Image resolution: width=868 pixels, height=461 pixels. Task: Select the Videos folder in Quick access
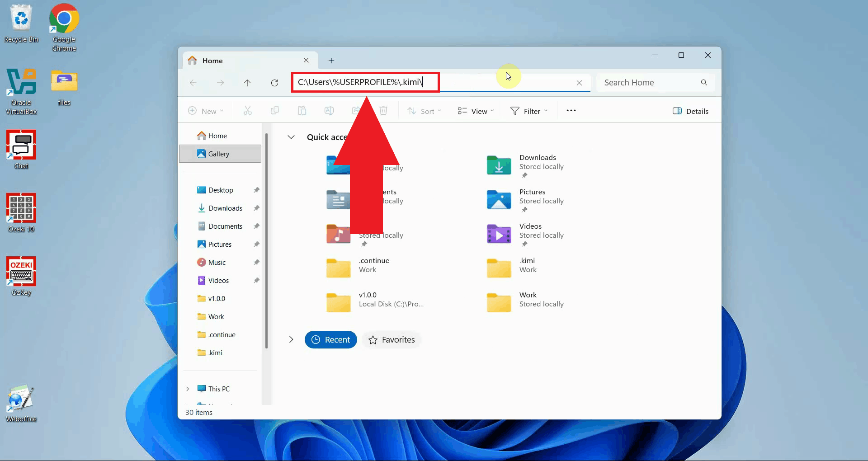(x=526, y=234)
